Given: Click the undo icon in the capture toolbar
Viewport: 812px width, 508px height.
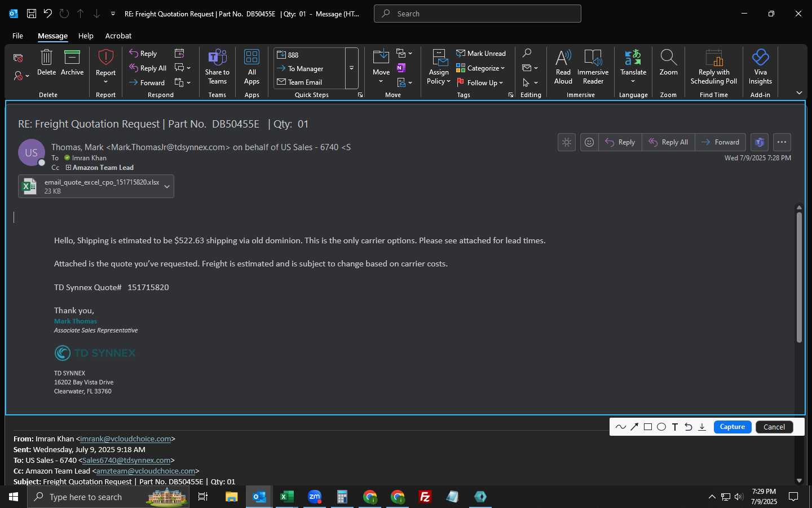Looking at the screenshot, I should pos(689,427).
